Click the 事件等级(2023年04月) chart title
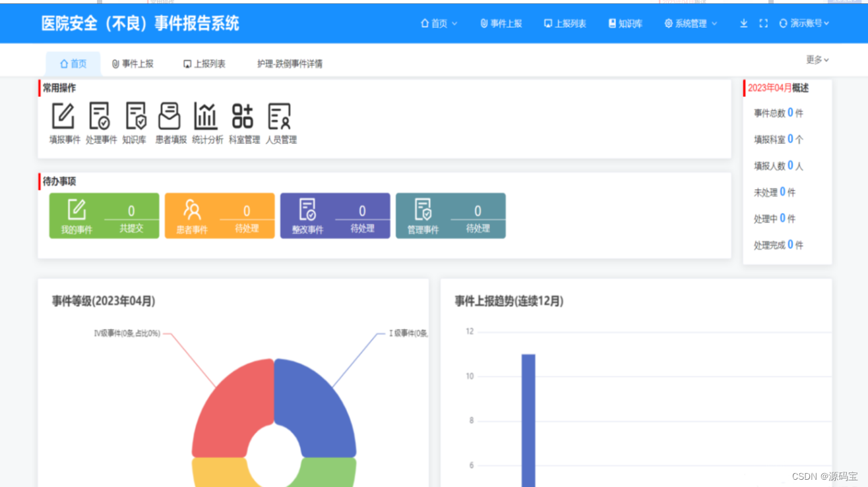The image size is (868, 487). 104,301
